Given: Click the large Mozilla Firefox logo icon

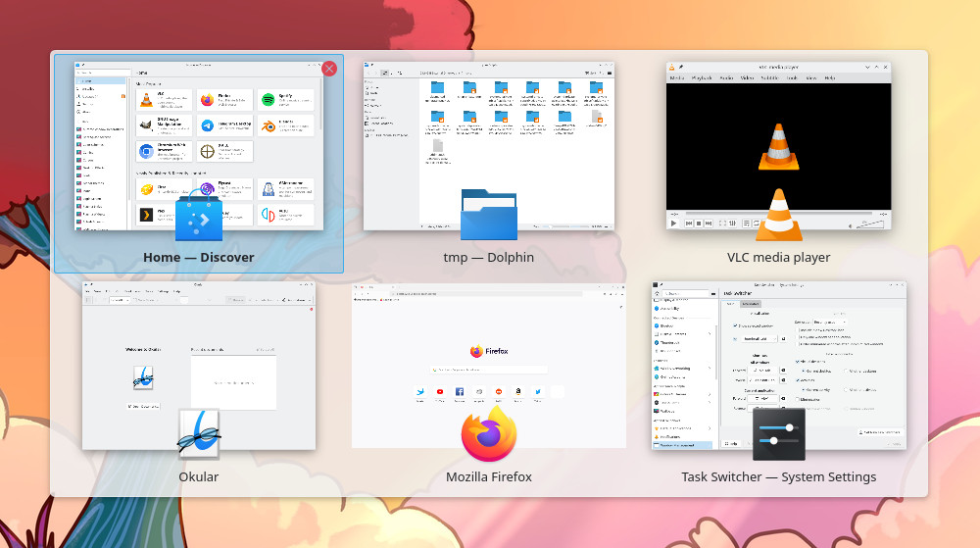Looking at the screenshot, I should (x=489, y=433).
